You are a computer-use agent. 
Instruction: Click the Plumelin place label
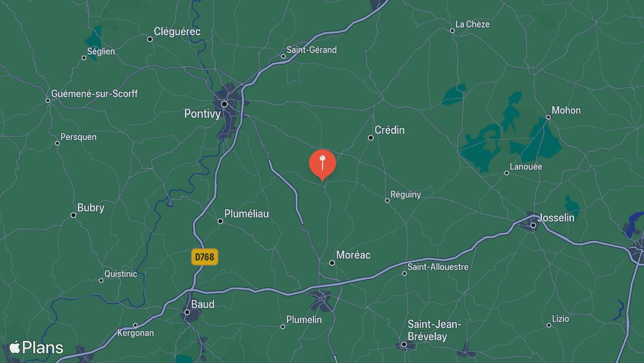click(304, 320)
